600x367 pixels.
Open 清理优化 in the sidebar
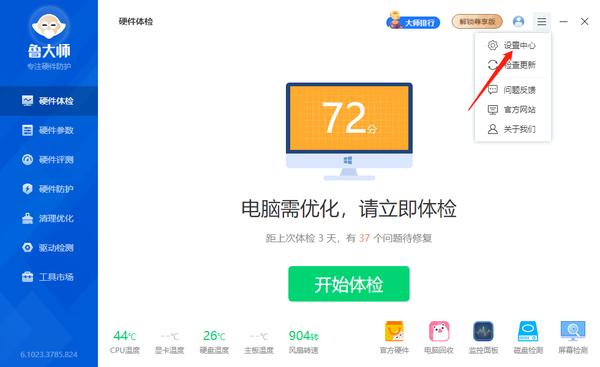(x=49, y=219)
